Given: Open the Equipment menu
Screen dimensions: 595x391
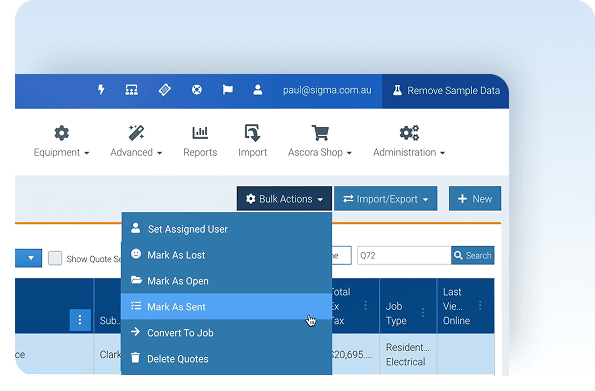Looking at the screenshot, I should (61, 141).
